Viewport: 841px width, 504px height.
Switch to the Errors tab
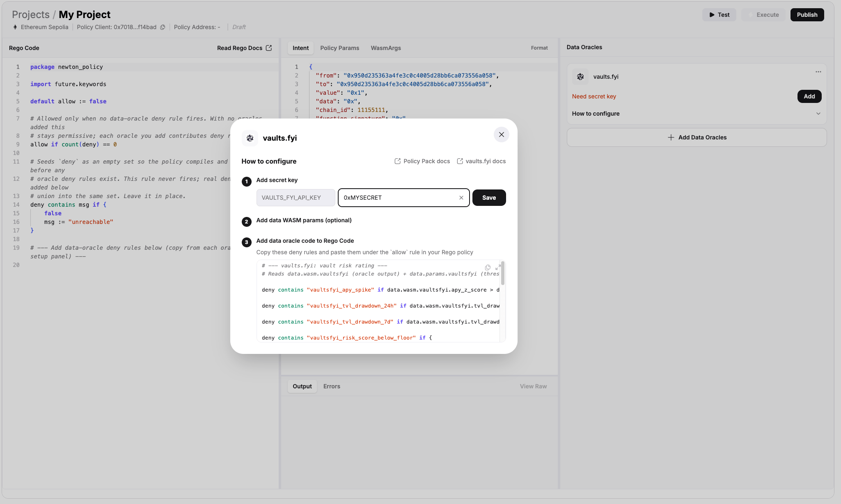332,386
